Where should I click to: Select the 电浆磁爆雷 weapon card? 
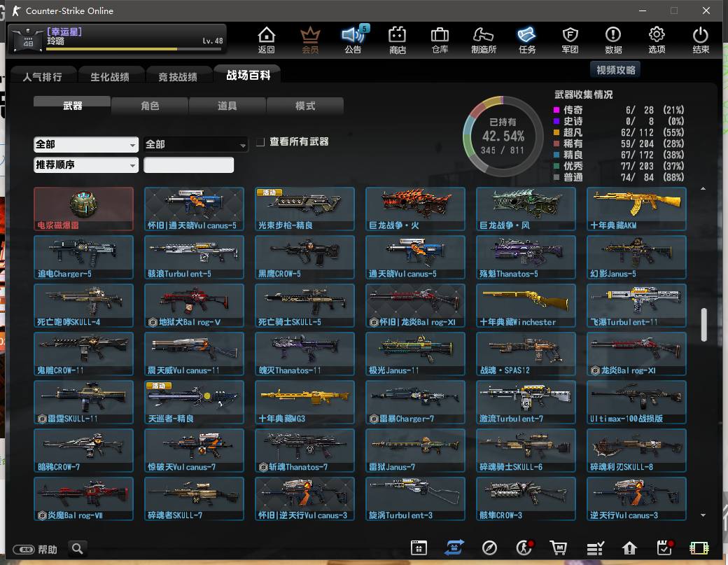pyautogui.click(x=83, y=209)
